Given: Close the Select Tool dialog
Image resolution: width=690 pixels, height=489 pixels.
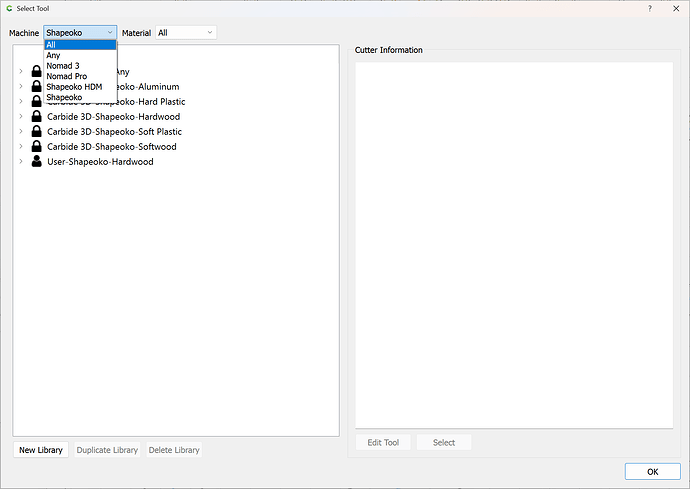Looking at the screenshot, I should (x=676, y=8).
